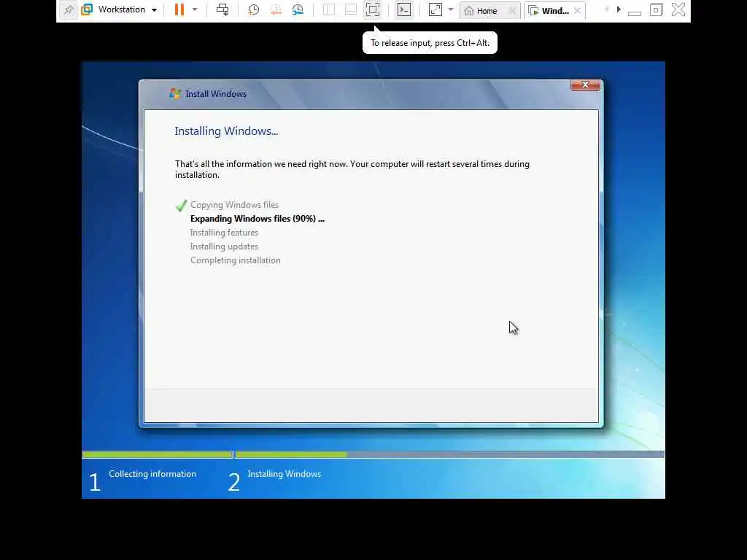
Task: Revert to the previous snapshot
Action: click(x=275, y=9)
